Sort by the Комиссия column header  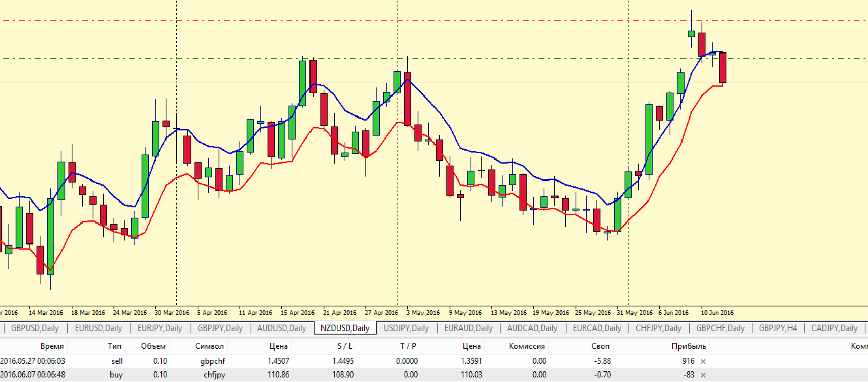[x=527, y=346]
